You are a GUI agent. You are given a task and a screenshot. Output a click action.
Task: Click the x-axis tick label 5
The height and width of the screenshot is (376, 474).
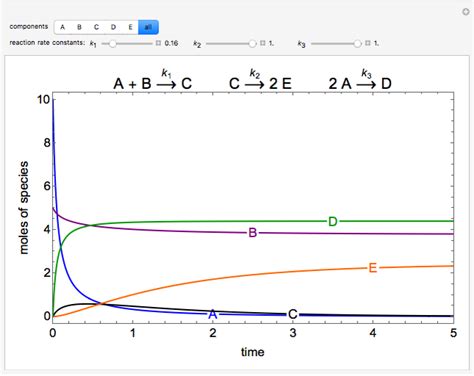(453, 333)
